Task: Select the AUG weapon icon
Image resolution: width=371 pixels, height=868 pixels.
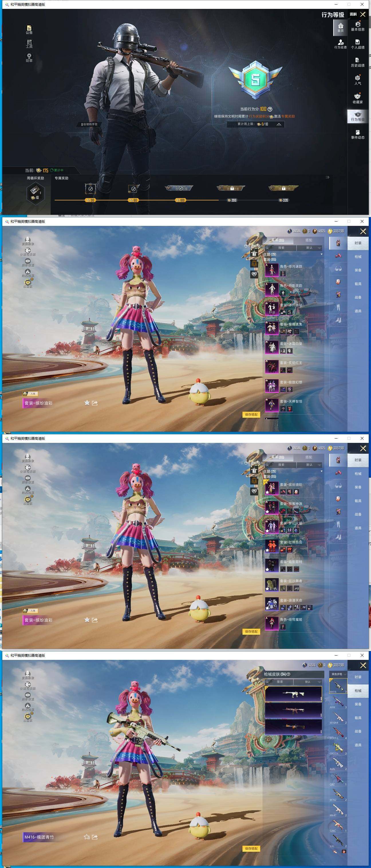Action: 338,764
